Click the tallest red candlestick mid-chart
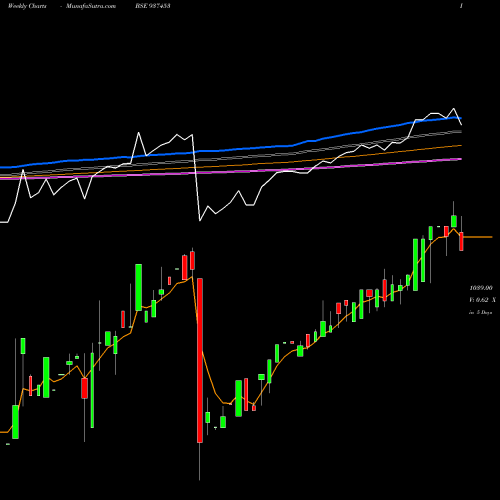The image size is (500, 500). (x=200, y=360)
